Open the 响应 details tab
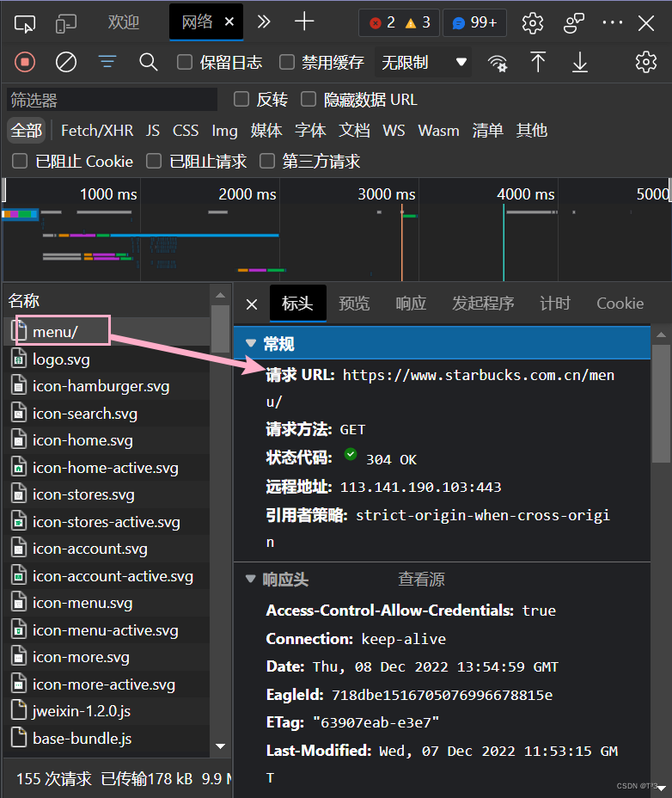Screen dimensions: 672x798 (x=411, y=304)
